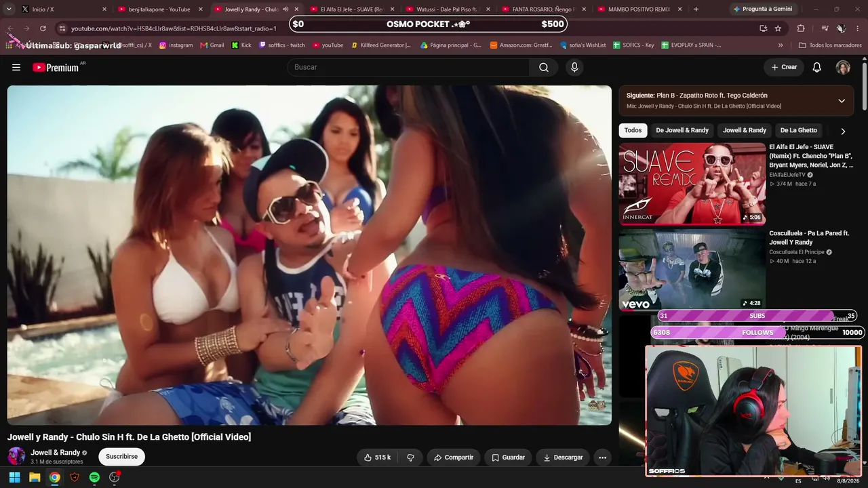Switch to Watussi - Dale Pal Piso tab
Screen dimensions: 868x488
(x=449, y=9)
